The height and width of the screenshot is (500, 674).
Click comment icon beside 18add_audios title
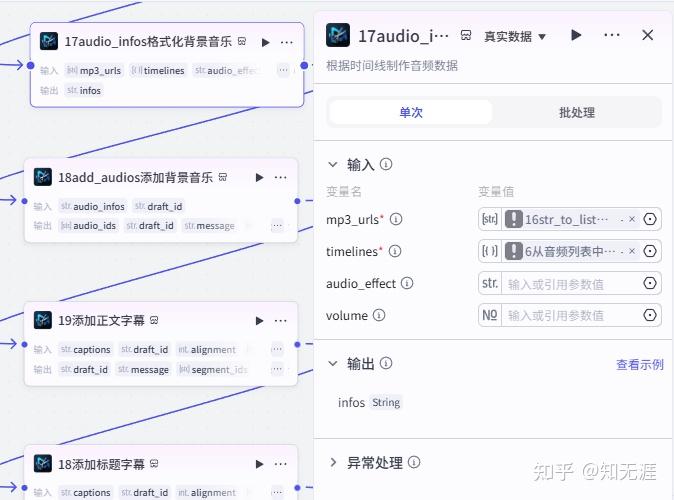(x=223, y=177)
